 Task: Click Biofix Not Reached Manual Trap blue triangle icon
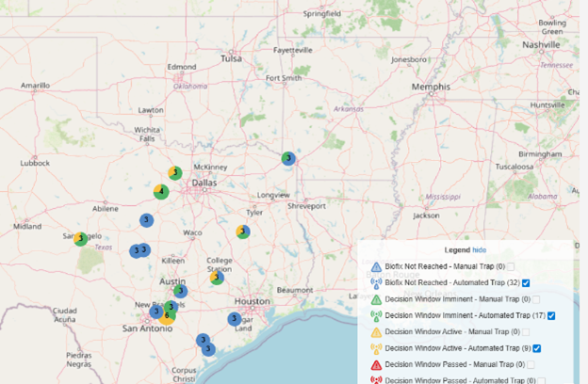point(376,266)
